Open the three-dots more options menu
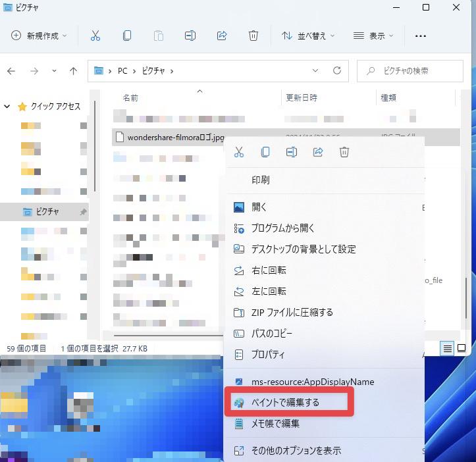This screenshot has height=462, width=476. click(x=421, y=36)
